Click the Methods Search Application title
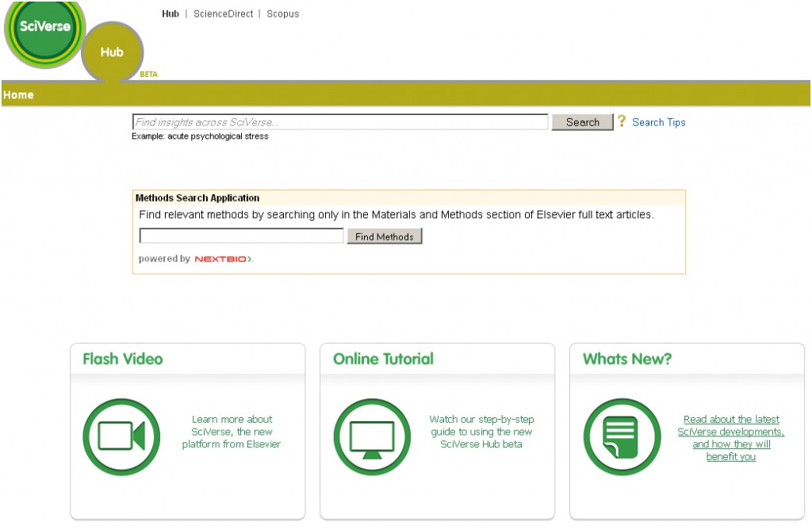The width and height of the screenshot is (812, 530). (x=197, y=198)
